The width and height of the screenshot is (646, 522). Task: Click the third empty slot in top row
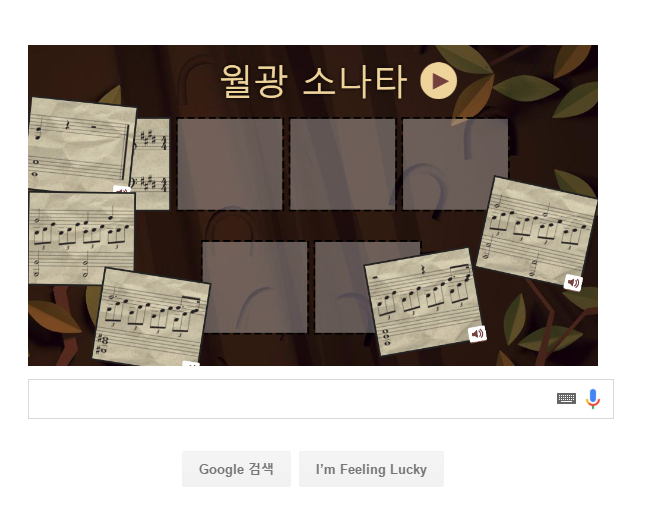(x=455, y=164)
